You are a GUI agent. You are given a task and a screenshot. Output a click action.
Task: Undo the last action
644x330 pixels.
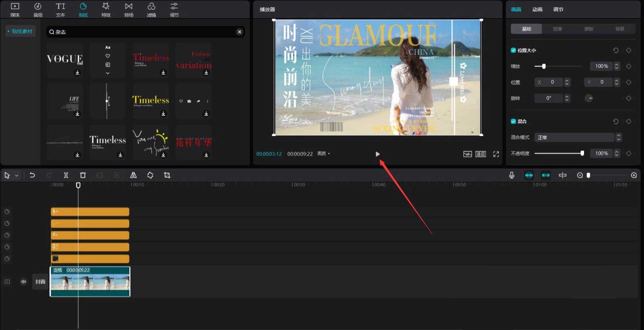[x=32, y=175]
